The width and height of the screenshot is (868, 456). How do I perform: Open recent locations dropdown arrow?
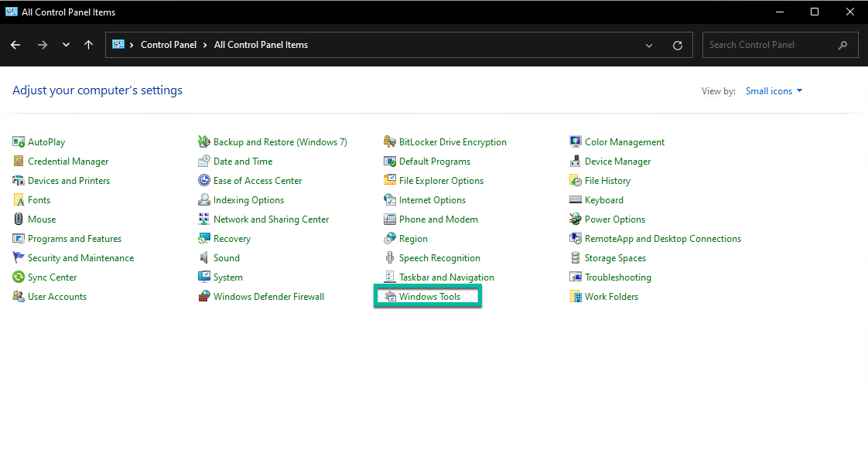point(66,45)
